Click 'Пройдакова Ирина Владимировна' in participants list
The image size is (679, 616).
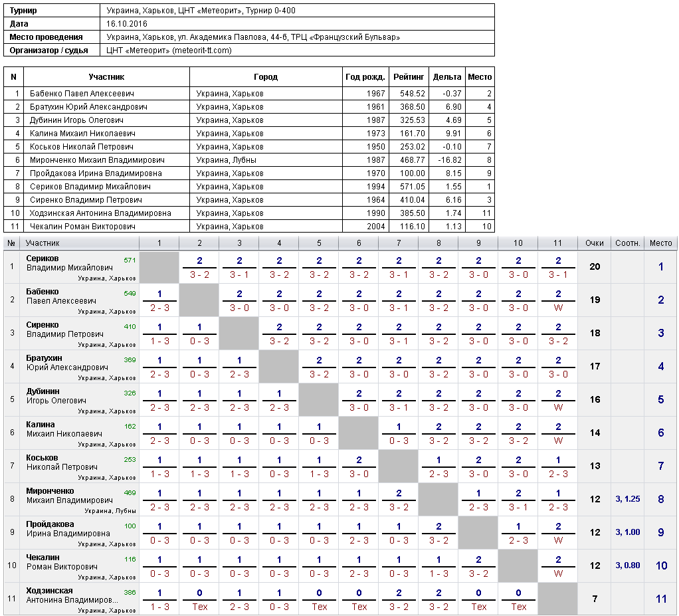click(x=96, y=173)
